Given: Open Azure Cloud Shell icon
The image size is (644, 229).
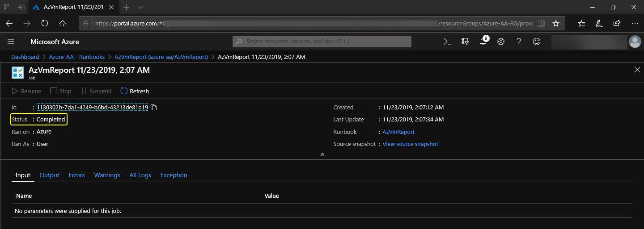Looking at the screenshot, I should (447, 42).
